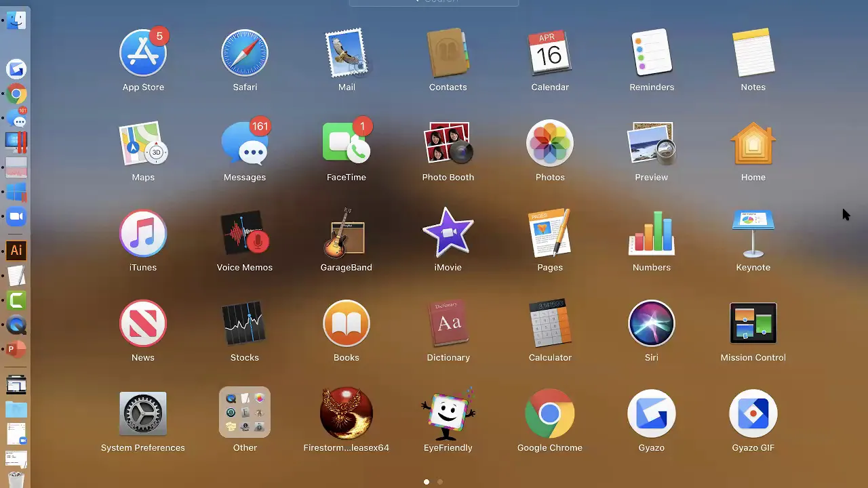The image size is (868, 488).
Task: Open the Home app
Action: [753, 143]
